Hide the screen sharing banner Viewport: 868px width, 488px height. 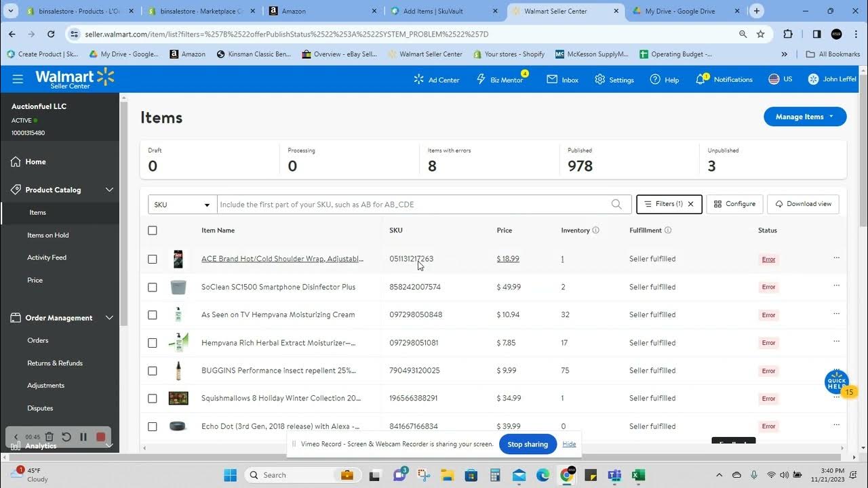(569, 444)
